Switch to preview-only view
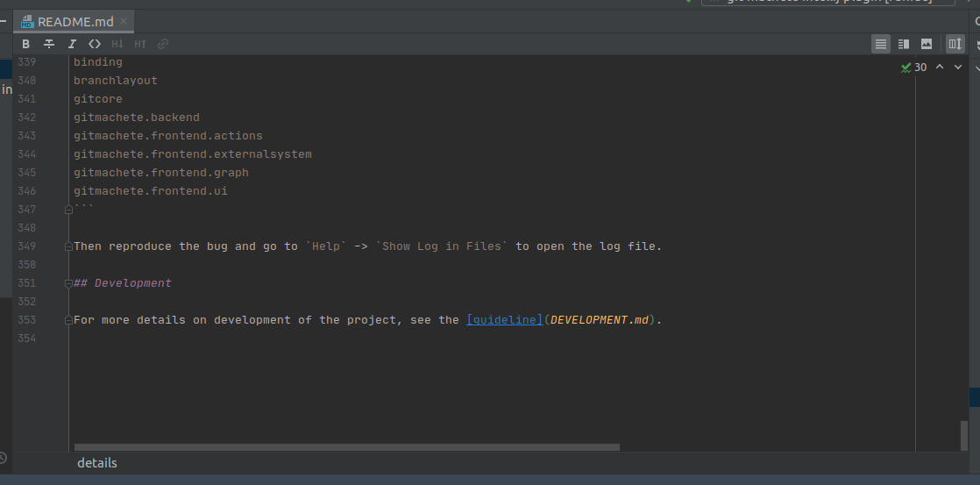This screenshot has height=485, width=980. 927,44
